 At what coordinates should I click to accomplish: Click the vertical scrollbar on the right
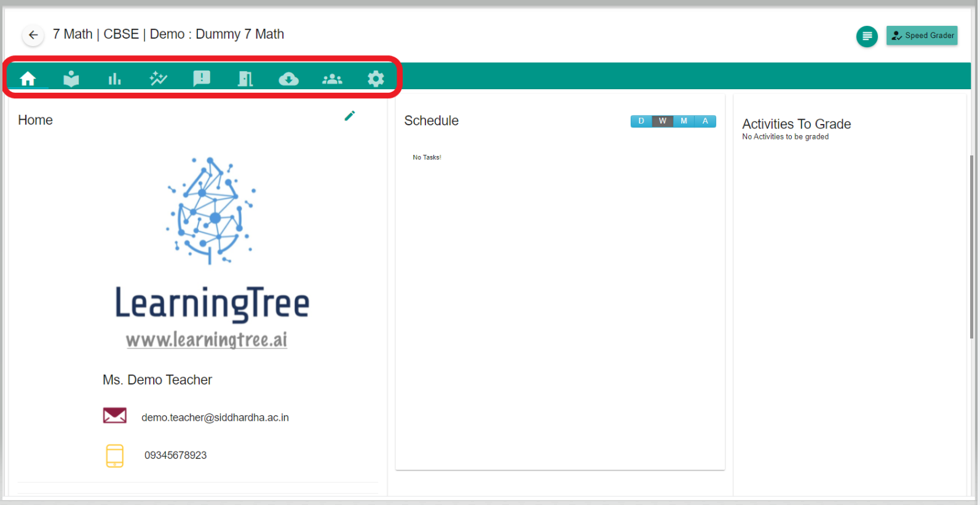point(971,246)
